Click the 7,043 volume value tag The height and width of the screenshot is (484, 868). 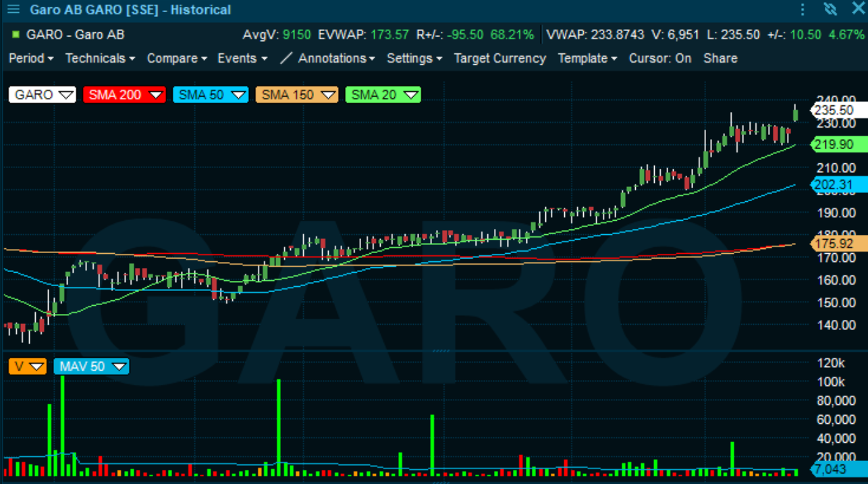pos(838,469)
